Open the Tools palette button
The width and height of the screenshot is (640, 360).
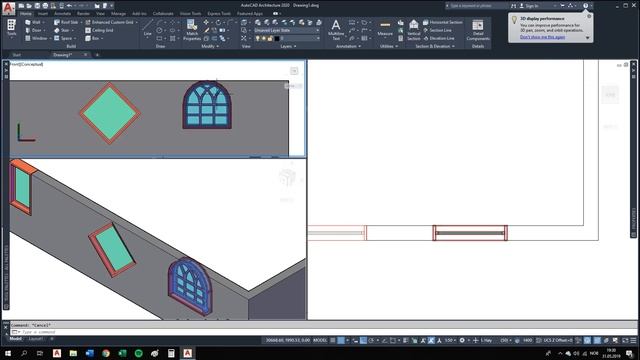click(x=11, y=28)
